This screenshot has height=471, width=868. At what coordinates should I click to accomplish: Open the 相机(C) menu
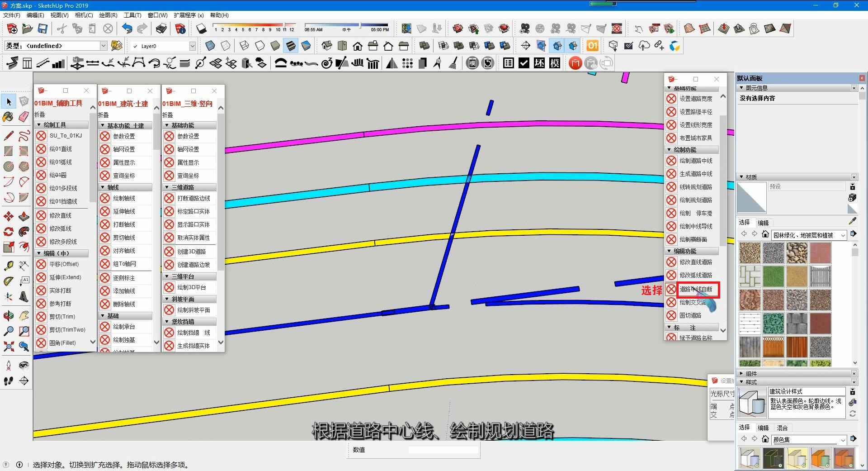click(84, 15)
